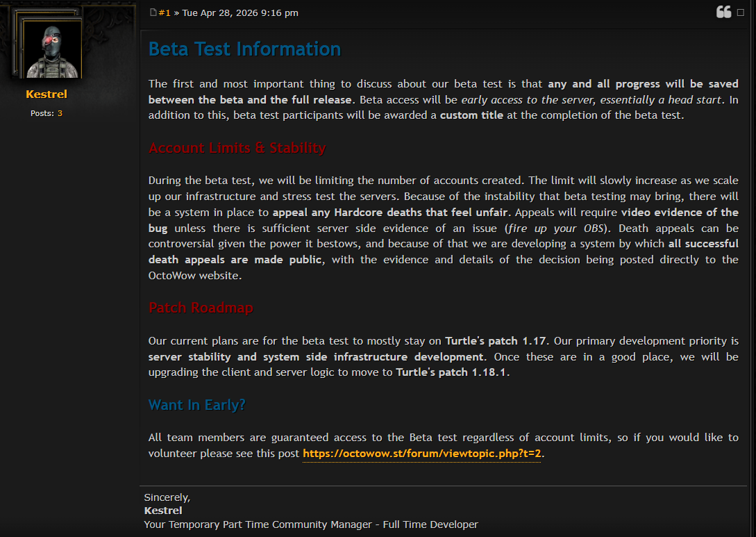Click the bold phrase custom title
Screen dimensions: 756x537
[x=471, y=115]
